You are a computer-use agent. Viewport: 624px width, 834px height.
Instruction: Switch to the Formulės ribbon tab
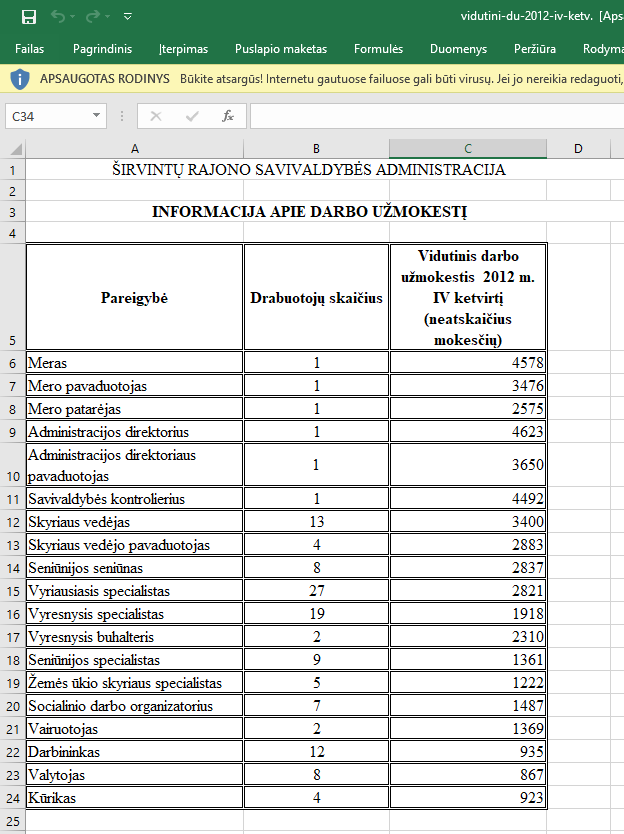point(378,48)
